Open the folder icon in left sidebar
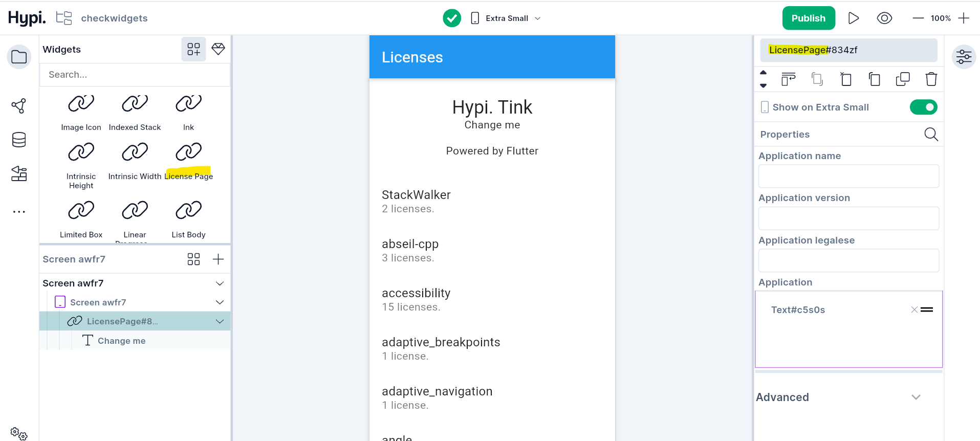The width and height of the screenshot is (980, 441). point(19,57)
